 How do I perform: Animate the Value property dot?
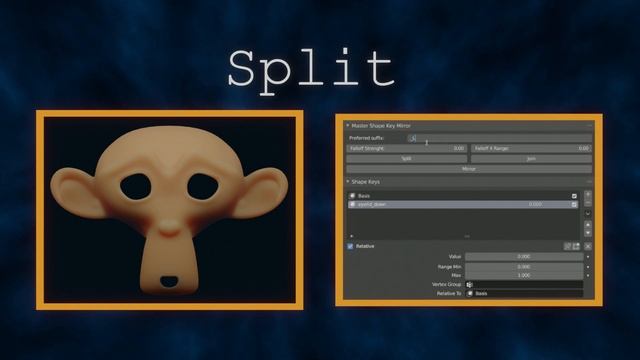(x=588, y=257)
